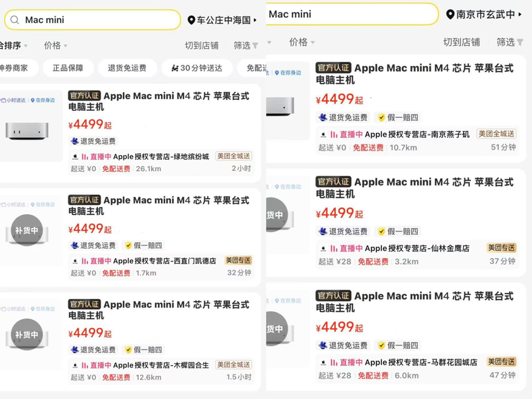The width and height of the screenshot is (532, 399).
Task: Tap 直播中 live icon for 绿地缤纷城 store
Action: [85, 157]
